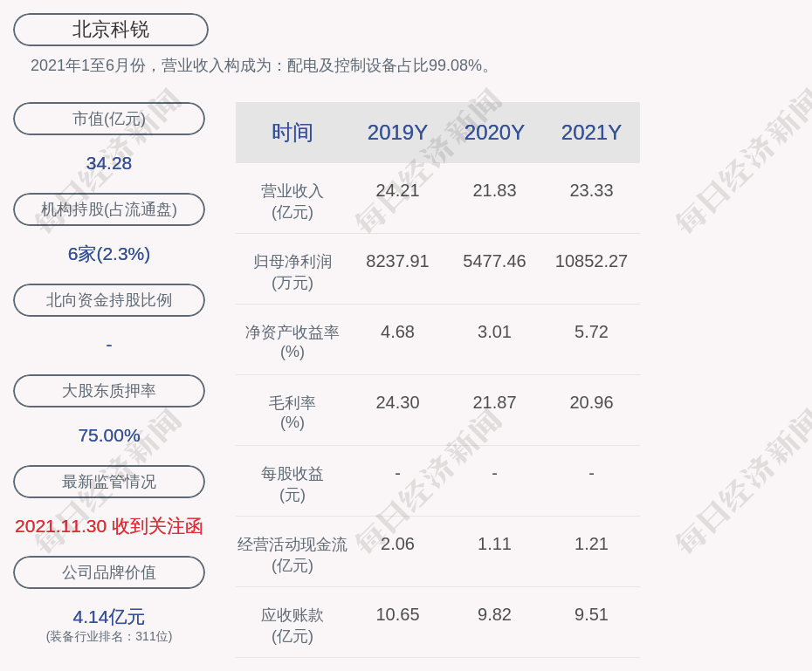Click the 经营活动现金流(亿元) row label
The image size is (812, 671).
pyautogui.click(x=292, y=554)
